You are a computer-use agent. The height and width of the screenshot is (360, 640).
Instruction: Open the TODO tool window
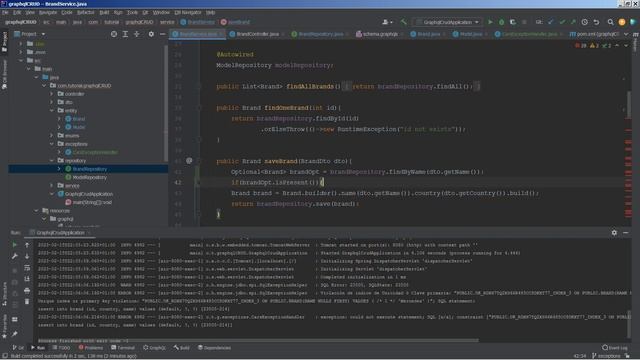61,348
